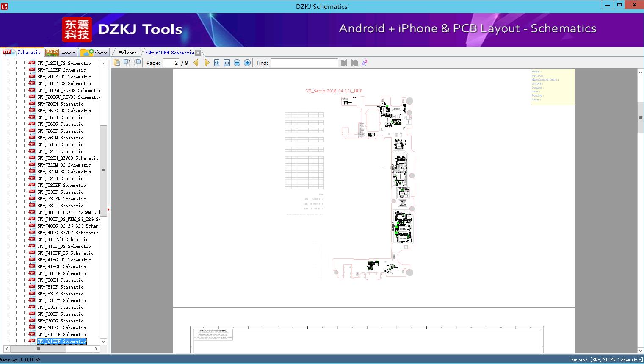Select SM-J200F_DS Schematic
This screenshot has width=644, height=364.
(x=64, y=77)
